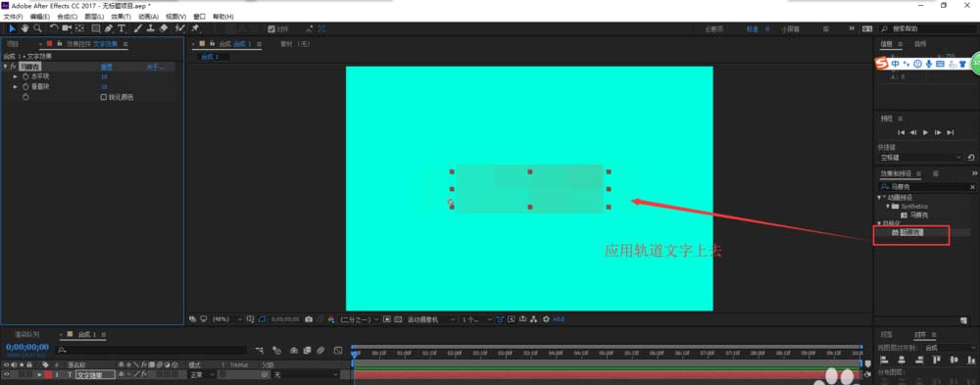Viewport: 980px width, 385px height.
Task: Open the magnification 48% dropdown
Action: (228, 318)
